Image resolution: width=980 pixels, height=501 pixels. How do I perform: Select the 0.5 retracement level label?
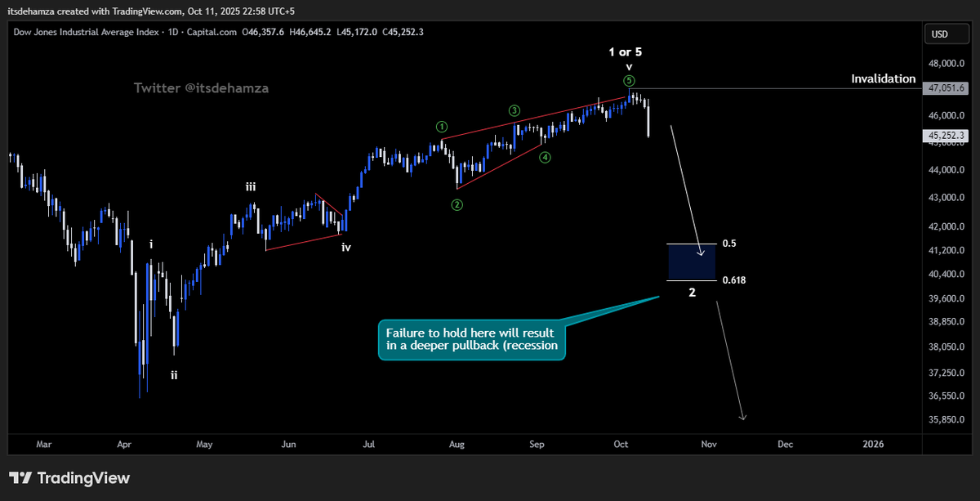click(729, 244)
